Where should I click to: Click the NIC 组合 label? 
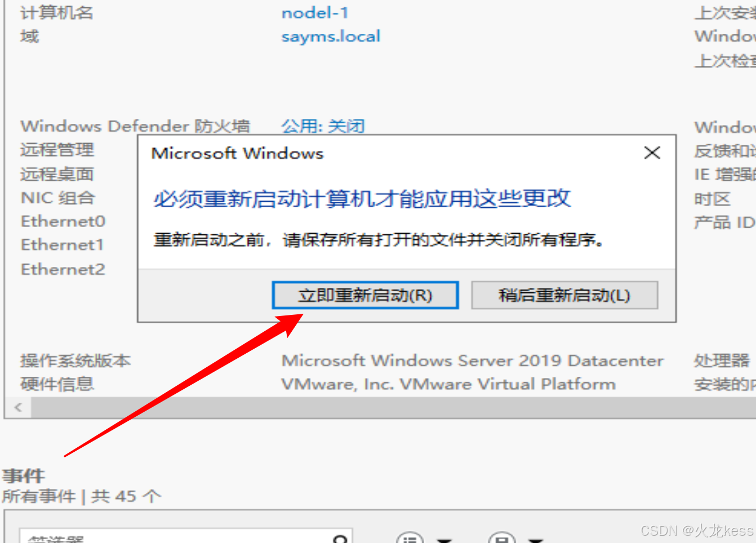57,198
